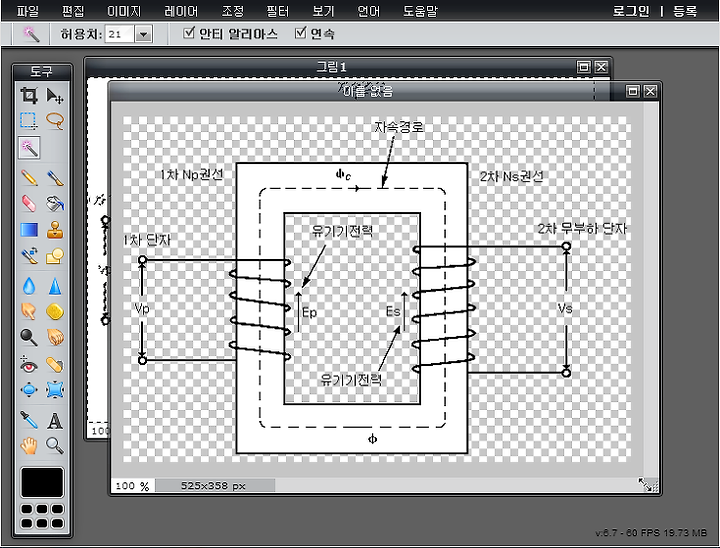Select the Bloat tool
Viewport: 720px width, 548px height.
(x=29, y=390)
